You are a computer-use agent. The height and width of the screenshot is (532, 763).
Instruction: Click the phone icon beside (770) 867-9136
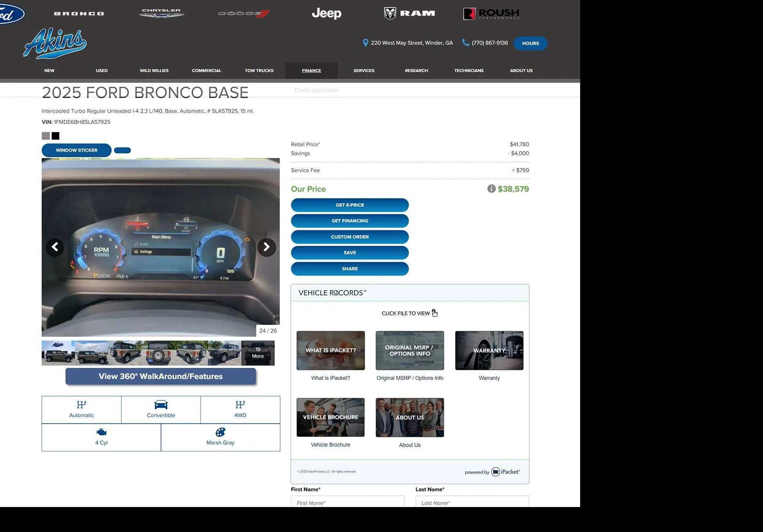coord(466,43)
